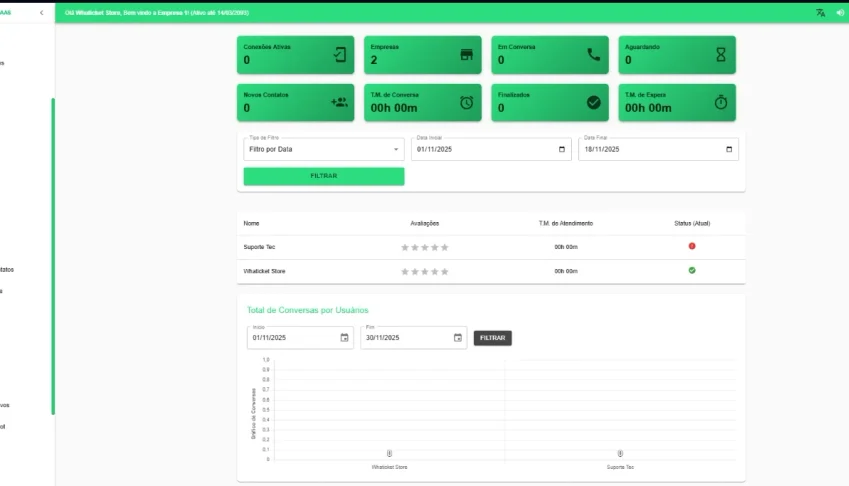Image resolution: width=849 pixels, height=486 pixels.
Task: Select the Empresas card showing 2
Action: [423, 55]
